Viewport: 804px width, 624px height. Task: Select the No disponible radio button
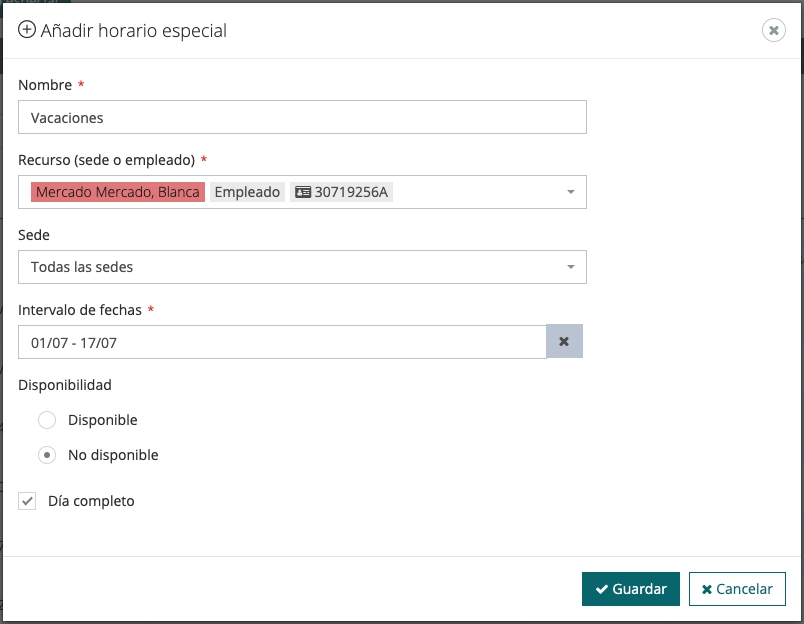[x=47, y=455]
